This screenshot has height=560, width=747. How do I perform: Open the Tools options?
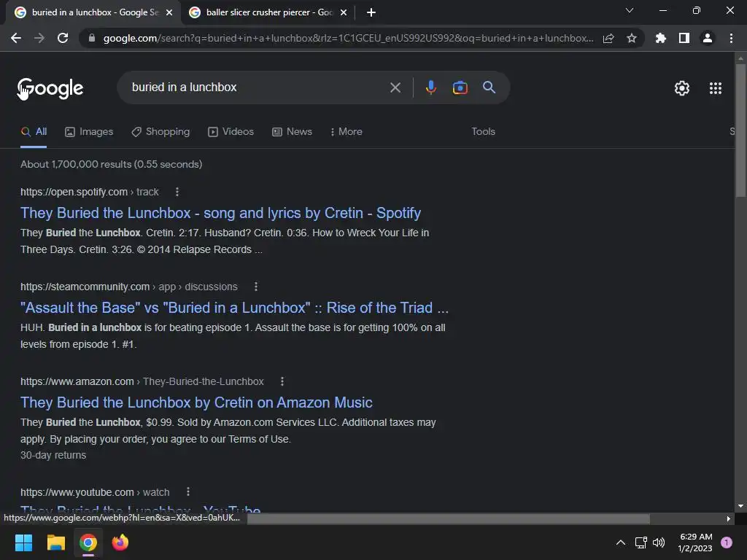[483, 132]
